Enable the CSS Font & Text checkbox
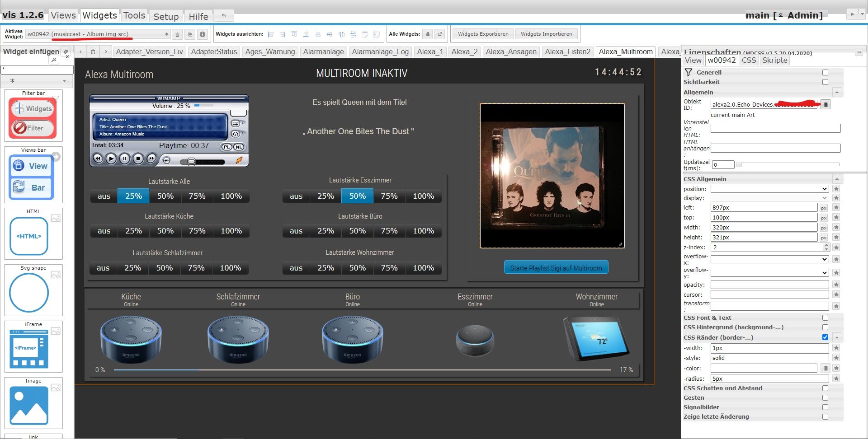 825,318
